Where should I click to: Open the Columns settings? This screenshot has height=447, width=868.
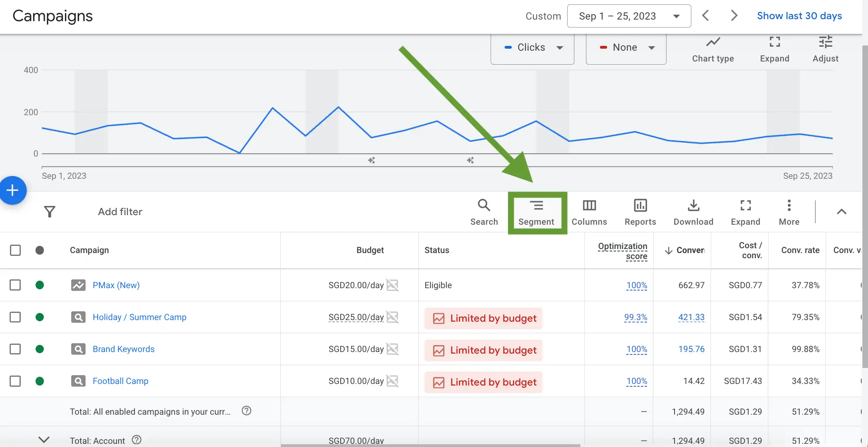pyautogui.click(x=589, y=212)
